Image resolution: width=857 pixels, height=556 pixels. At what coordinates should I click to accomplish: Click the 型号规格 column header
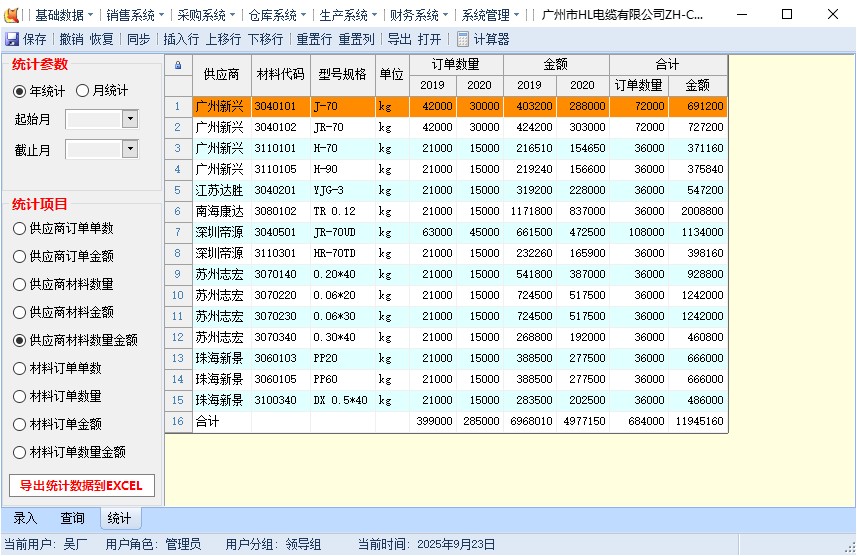point(342,74)
